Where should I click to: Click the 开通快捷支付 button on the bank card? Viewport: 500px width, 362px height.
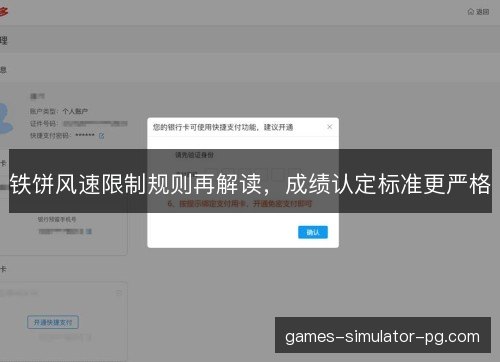click(x=53, y=322)
